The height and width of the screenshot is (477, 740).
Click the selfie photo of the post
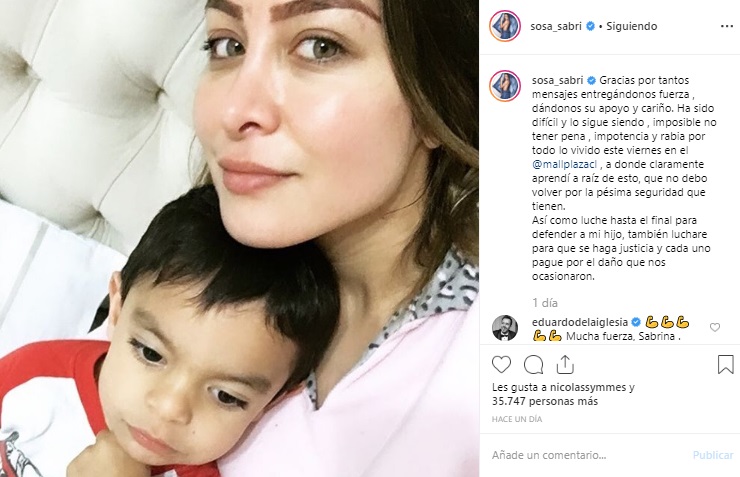click(239, 238)
